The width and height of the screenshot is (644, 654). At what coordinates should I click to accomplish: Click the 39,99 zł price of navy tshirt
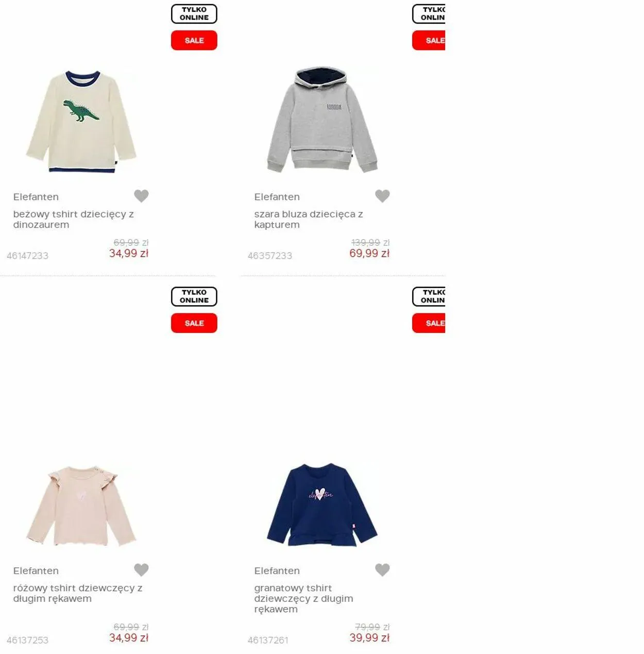pos(369,638)
